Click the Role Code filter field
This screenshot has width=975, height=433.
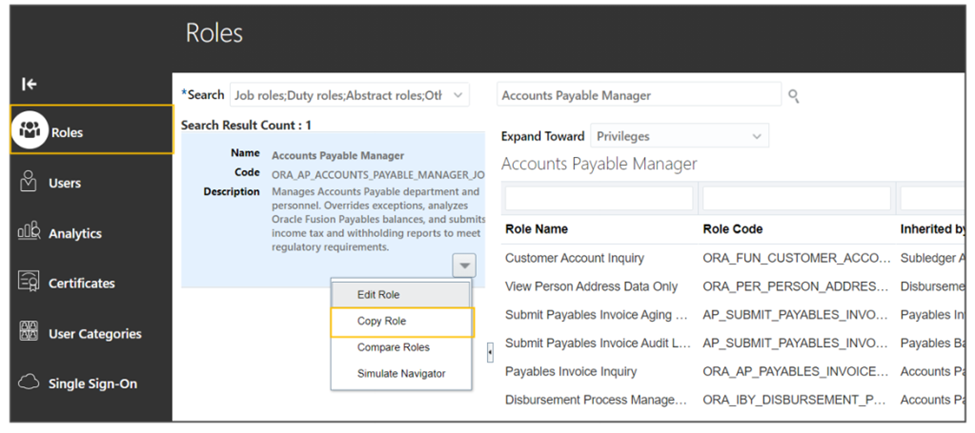[797, 198]
